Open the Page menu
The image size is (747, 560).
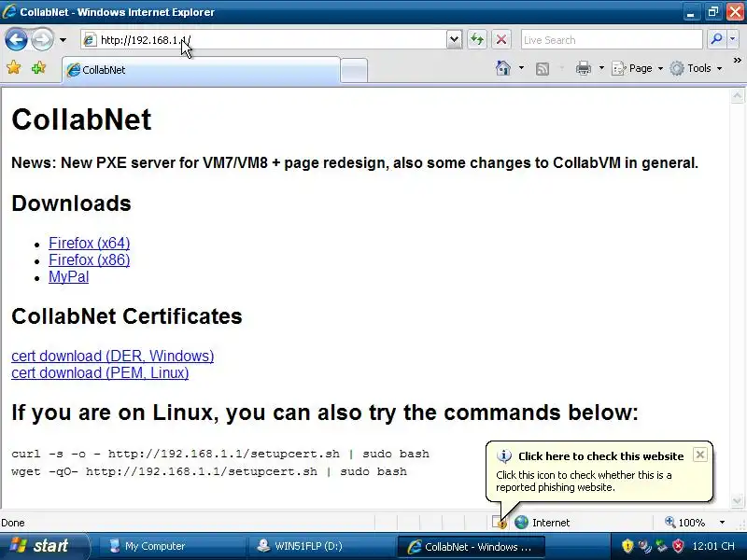(x=638, y=68)
